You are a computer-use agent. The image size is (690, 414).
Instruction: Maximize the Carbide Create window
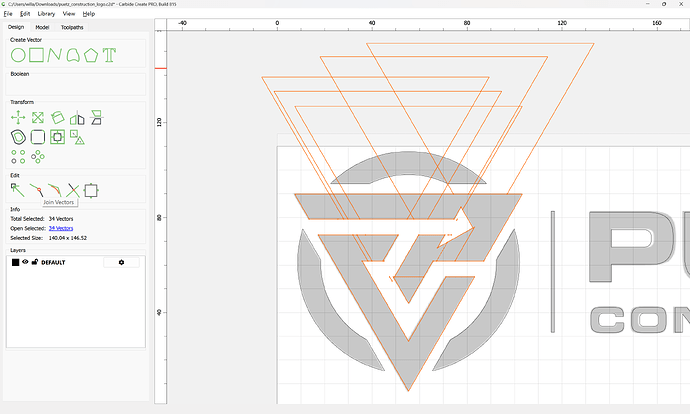(x=664, y=4)
